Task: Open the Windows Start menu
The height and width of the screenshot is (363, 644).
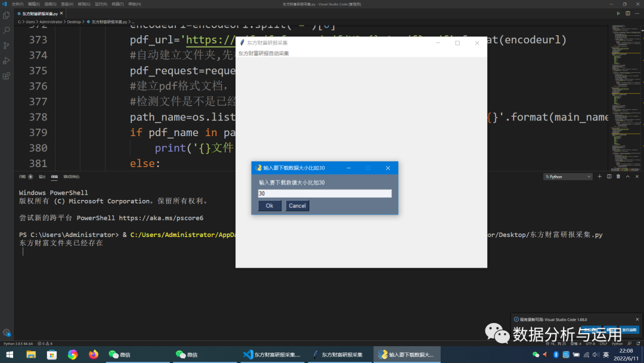Action: (10, 355)
